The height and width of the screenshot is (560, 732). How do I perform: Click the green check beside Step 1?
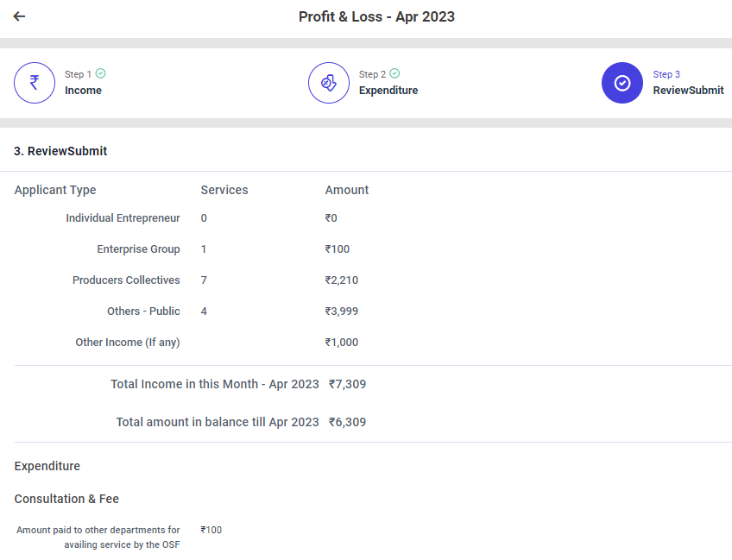click(101, 74)
